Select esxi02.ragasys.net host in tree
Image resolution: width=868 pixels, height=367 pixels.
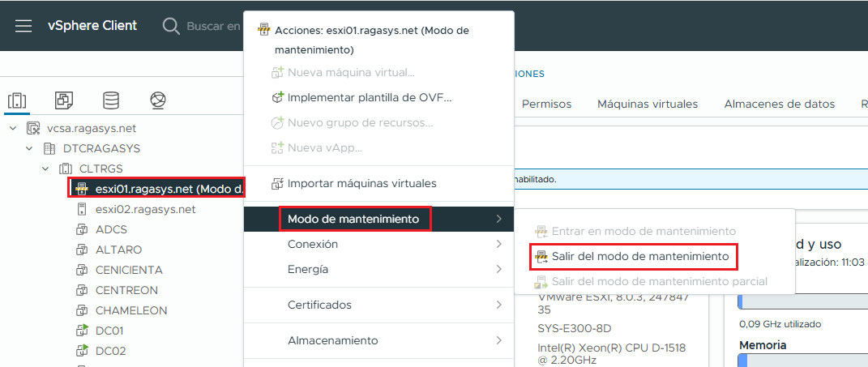145,209
